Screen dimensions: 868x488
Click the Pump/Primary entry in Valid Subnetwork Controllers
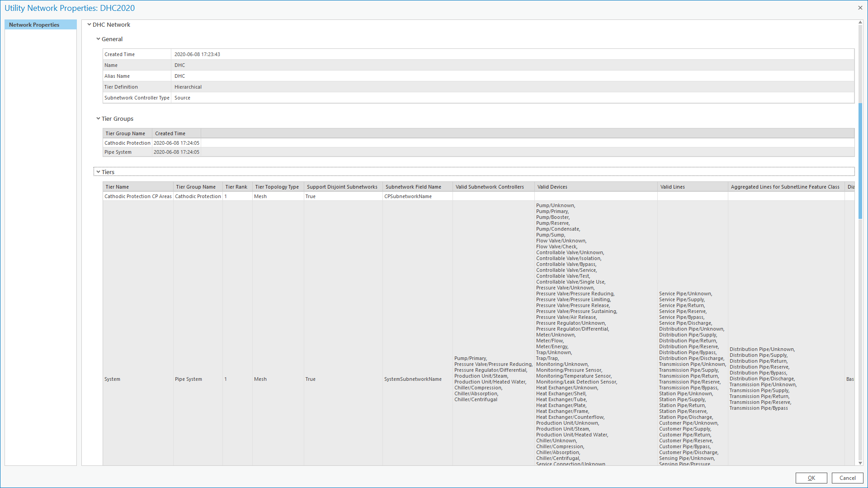point(471,358)
